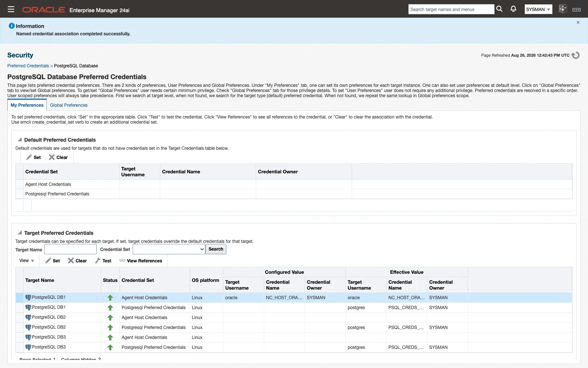Viewport: 588px width, 368px height.
Task: Select PostgreSQL DB2 Agent Host Credentials row
Action: point(294,318)
